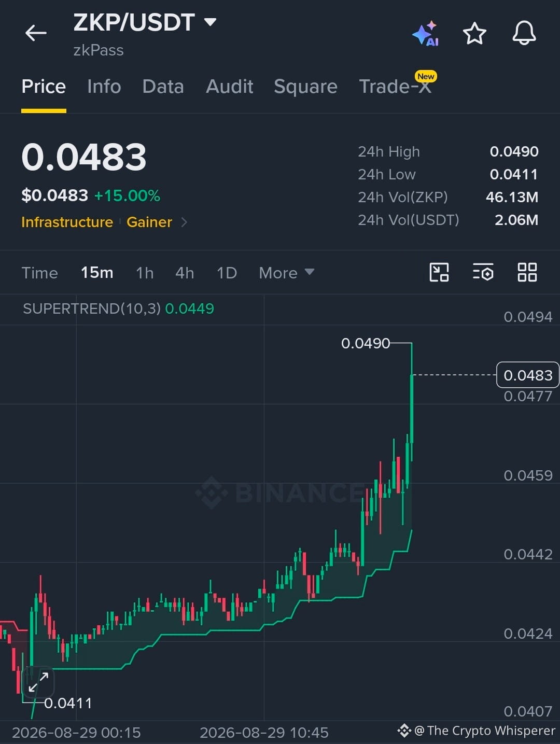
Task: Open the four-square grid layout icon
Action: 527,272
